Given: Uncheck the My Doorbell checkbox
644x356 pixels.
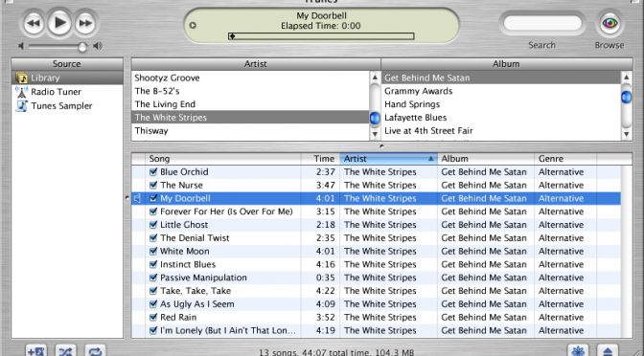Looking at the screenshot, I should pyautogui.click(x=153, y=198).
